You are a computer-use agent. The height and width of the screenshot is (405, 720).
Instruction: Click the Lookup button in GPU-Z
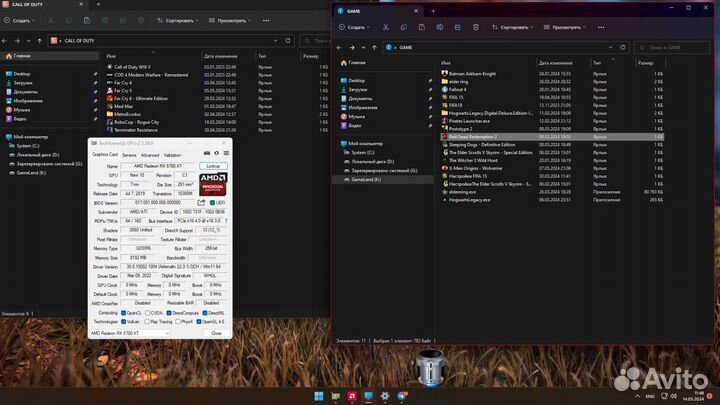click(212, 165)
